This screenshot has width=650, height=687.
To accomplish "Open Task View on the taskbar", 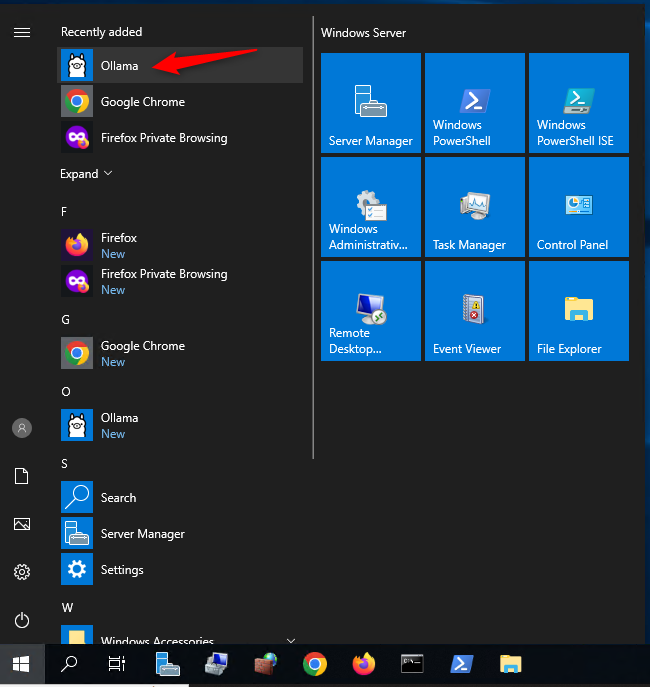I will pyautogui.click(x=117, y=664).
